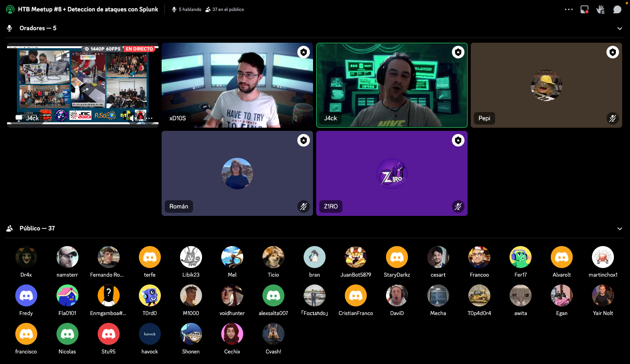Open J4ck's webcam video tile

tap(391, 85)
